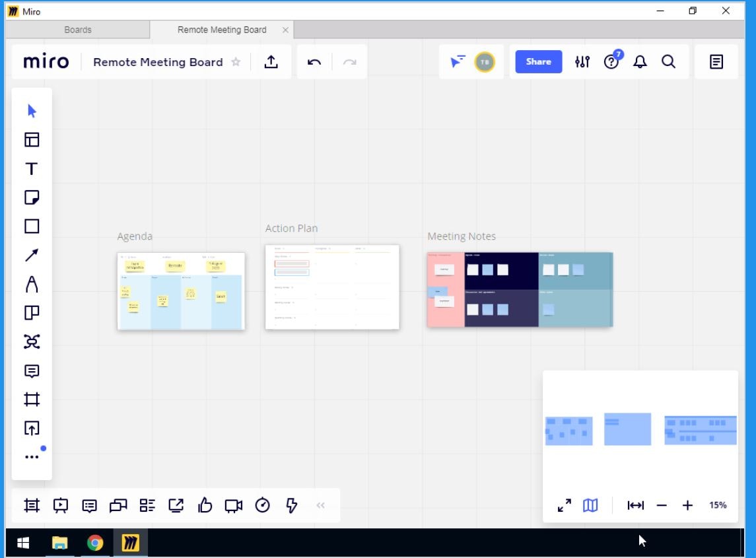Open the notes panel icon

716,61
